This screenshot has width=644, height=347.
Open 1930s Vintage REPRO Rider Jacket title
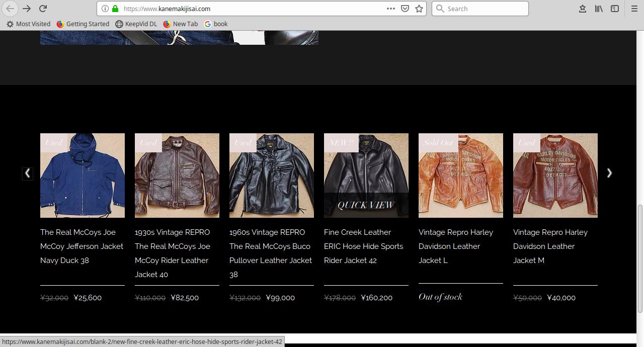tap(173, 253)
